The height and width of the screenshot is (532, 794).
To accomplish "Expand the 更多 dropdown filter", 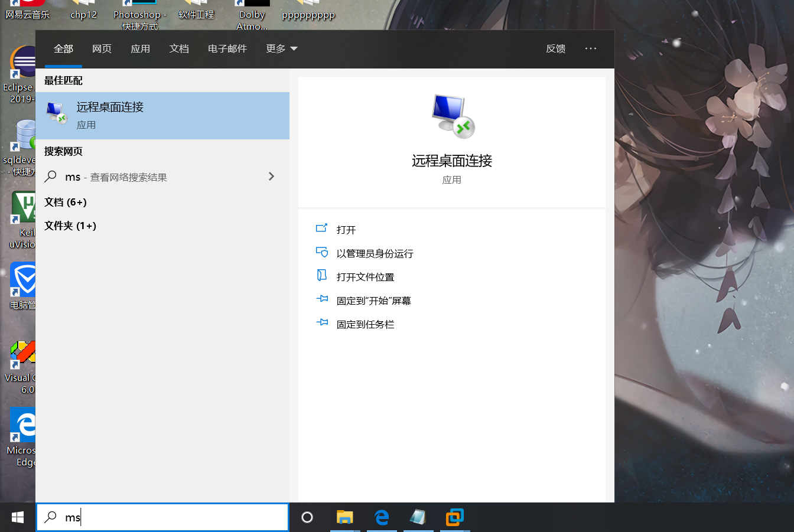I will tap(282, 48).
